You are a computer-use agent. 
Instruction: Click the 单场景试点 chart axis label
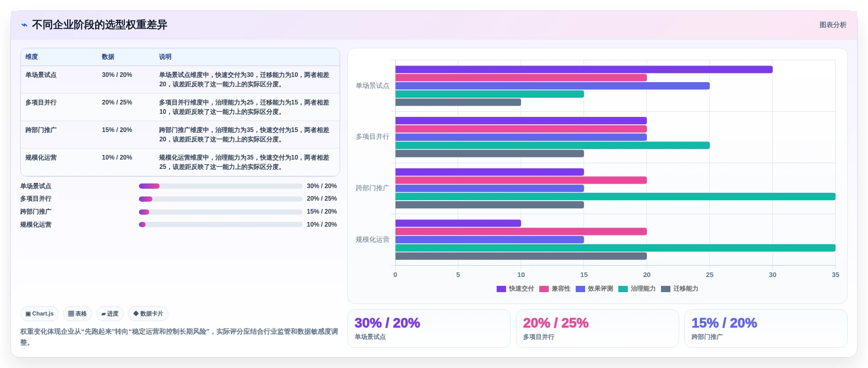[x=372, y=86]
